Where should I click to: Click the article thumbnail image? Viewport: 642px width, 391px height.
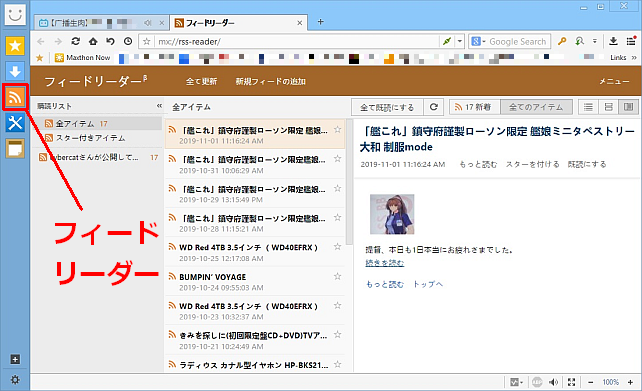392,214
